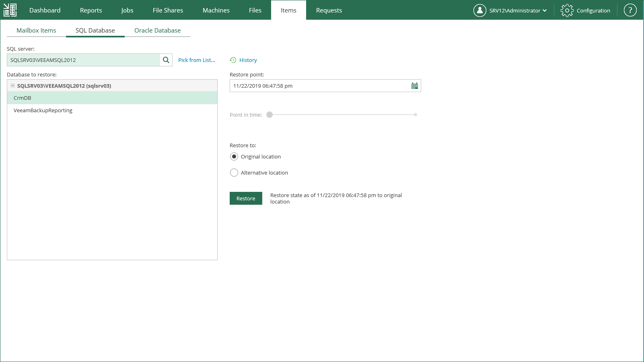
Task: Select the SQL Database subtab
Action: pyautogui.click(x=95, y=31)
